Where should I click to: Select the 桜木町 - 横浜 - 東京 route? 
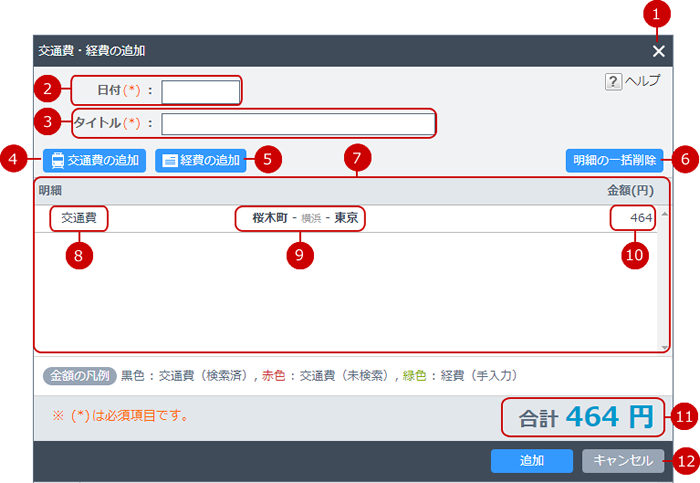(x=300, y=218)
